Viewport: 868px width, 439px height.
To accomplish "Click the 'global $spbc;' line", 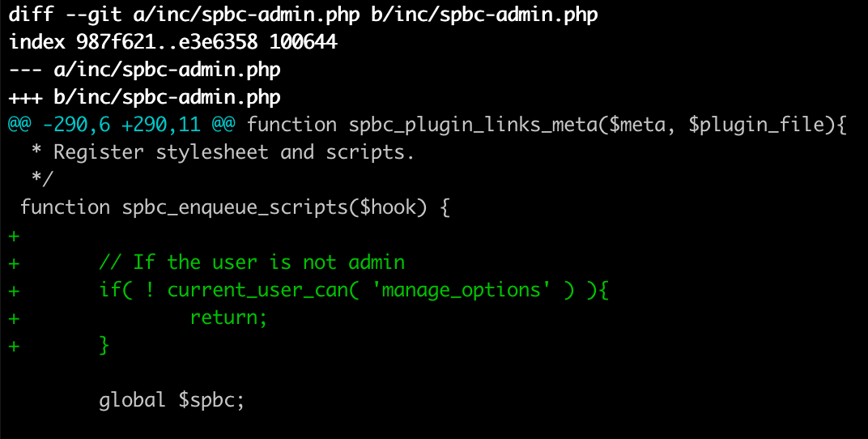I will pyautogui.click(x=172, y=400).
